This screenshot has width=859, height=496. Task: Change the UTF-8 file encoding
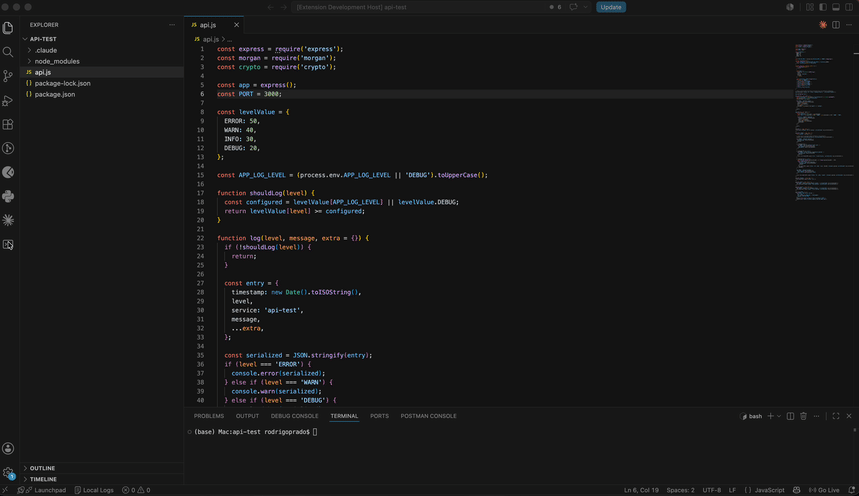tap(712, 490)
